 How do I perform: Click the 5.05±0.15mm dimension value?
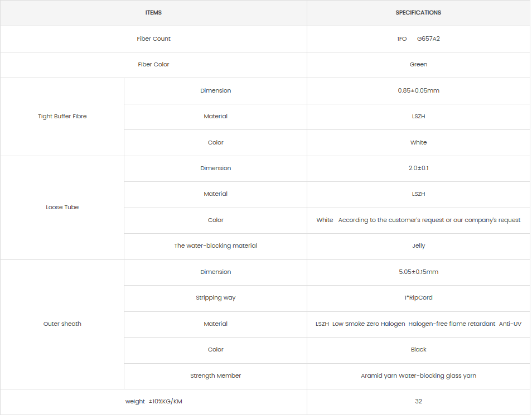(x=418, y=272)
